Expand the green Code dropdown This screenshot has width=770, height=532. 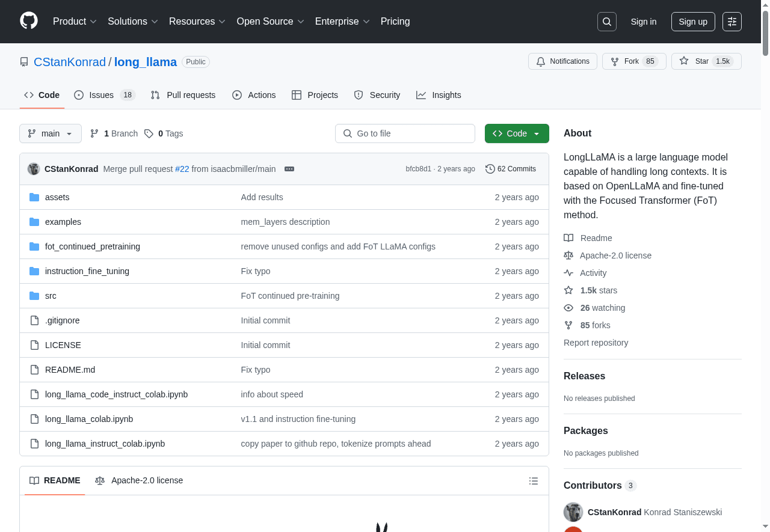tap(517, 133)
